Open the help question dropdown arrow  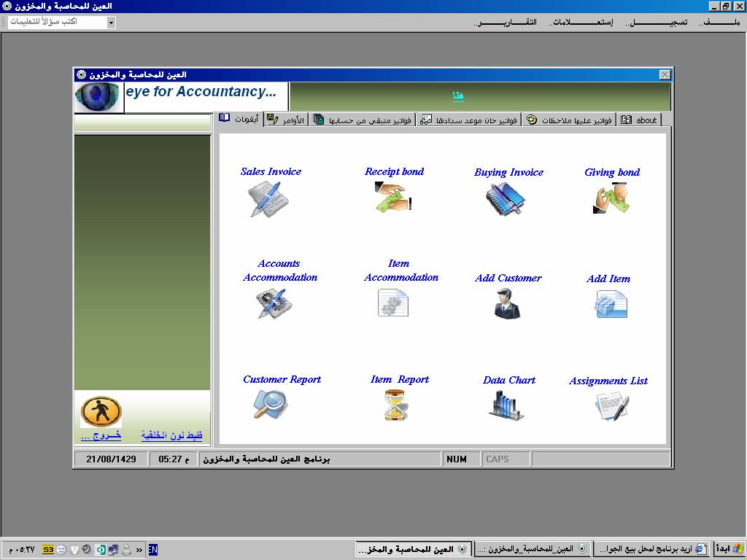(x=111, y=23)
